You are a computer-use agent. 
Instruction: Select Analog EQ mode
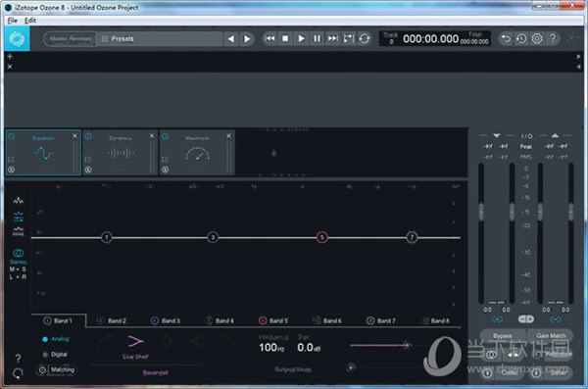click(x=56, y=339)
